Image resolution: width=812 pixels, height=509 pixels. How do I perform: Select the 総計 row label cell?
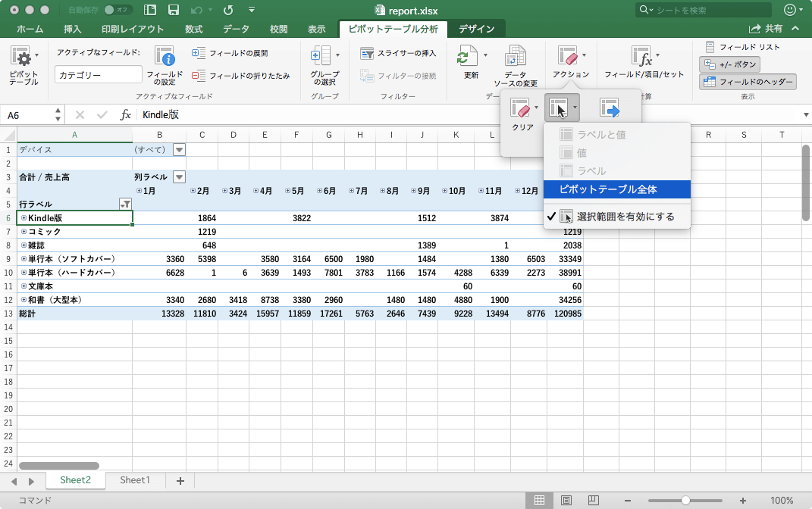coord(74,314)
